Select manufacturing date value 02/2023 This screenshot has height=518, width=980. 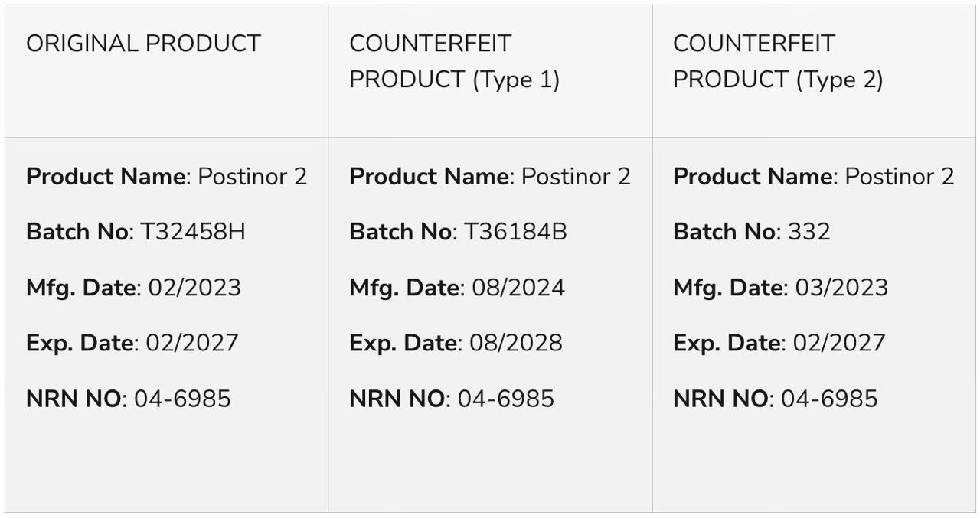pyautogui.click(x=194, y=288)
